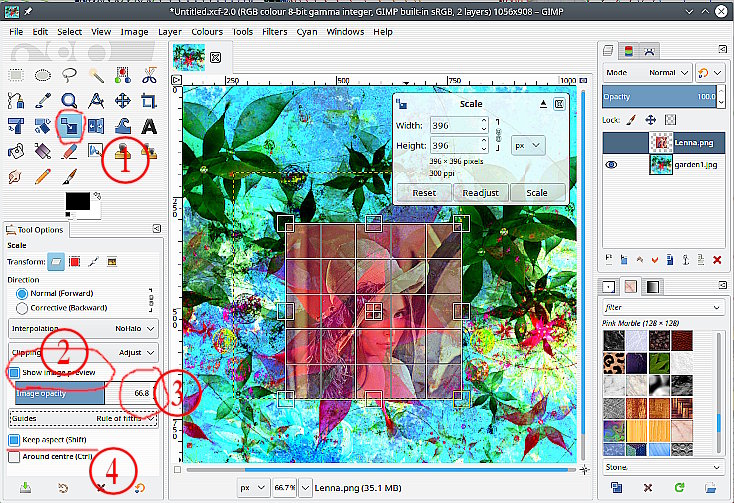Select the Scissors Select tool
This screenshot has width=734, height=503.
[x=149, y=75]
